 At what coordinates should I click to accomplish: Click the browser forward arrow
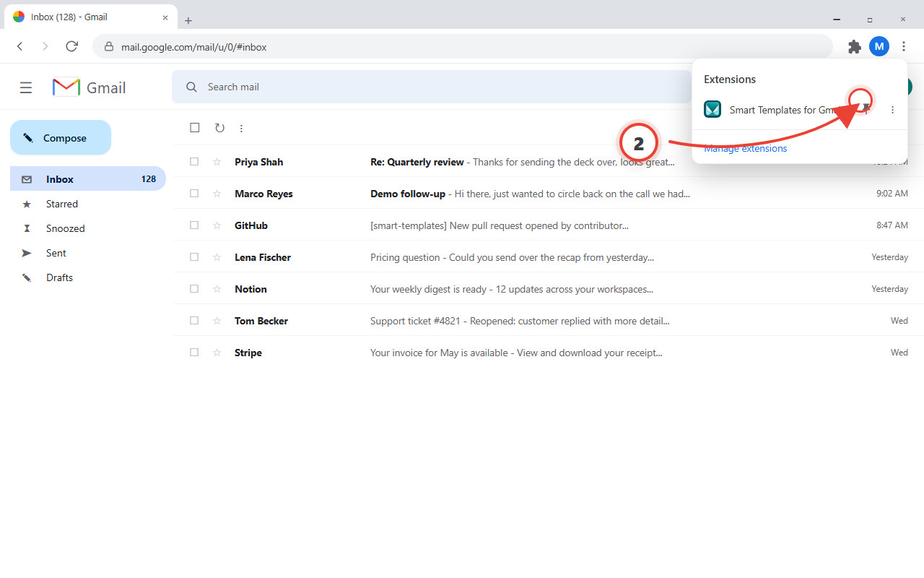(x=45, y=47)
